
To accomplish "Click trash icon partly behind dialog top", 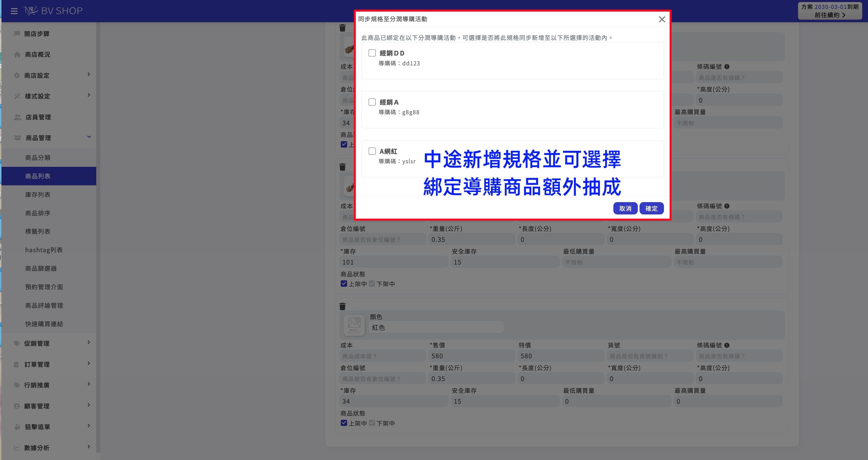I will [x=342, y=28].
